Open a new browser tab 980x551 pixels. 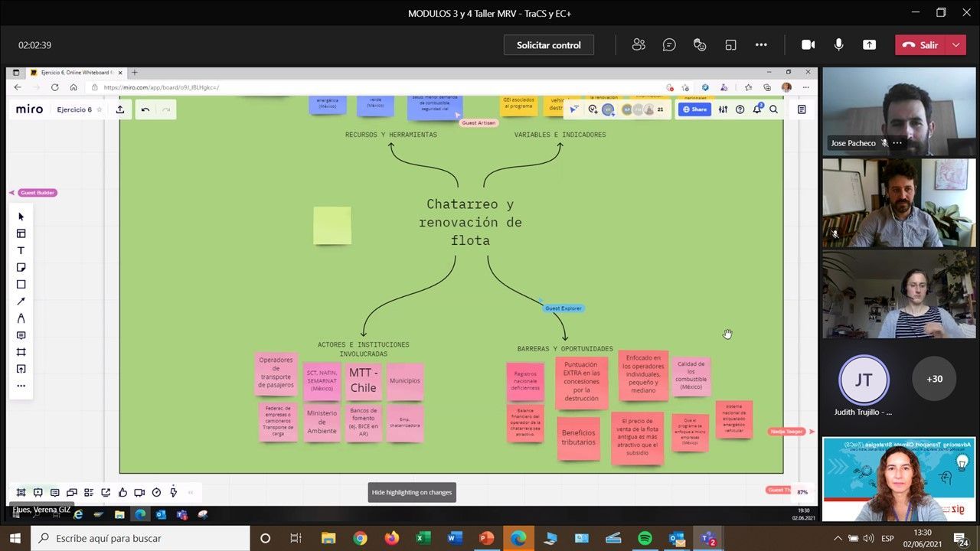[x=135, y=73]
